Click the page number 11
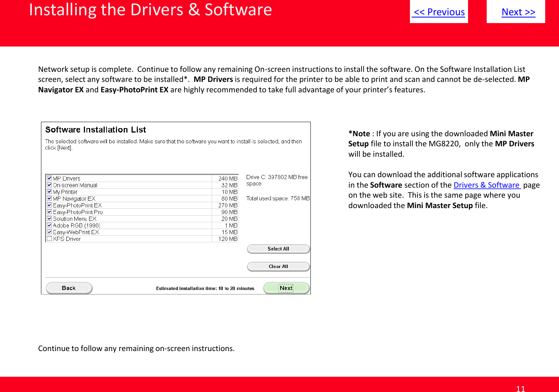This screenshot has height=392, width=559. [x=520, y=389]
